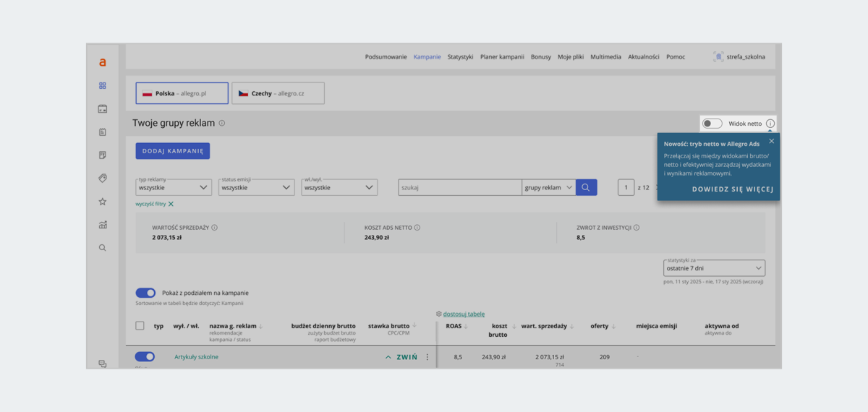Click the DODAJ KAMPANIĘ button

tap(173, 150)
